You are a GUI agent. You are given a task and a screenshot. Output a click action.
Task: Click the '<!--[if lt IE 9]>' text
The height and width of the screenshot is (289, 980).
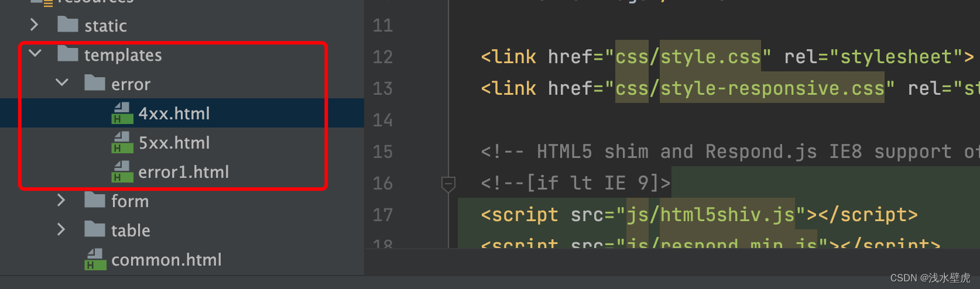pos(575,183)
